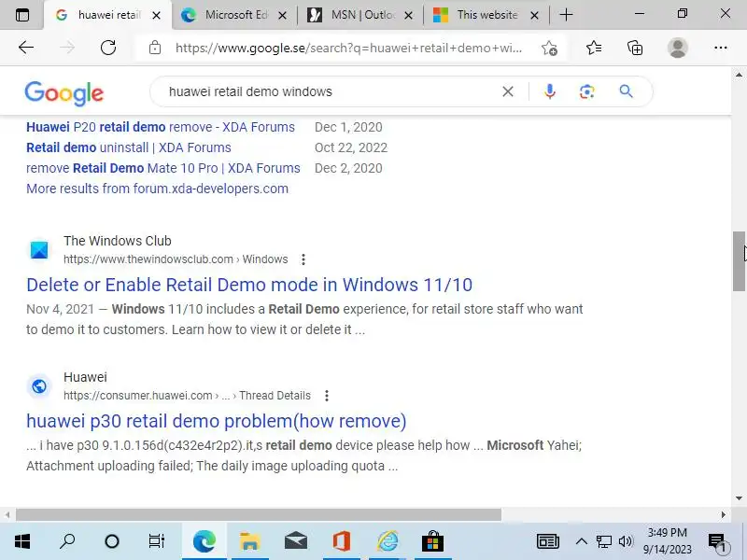Close the MSN Outlook tab

(x=408, y=16)
